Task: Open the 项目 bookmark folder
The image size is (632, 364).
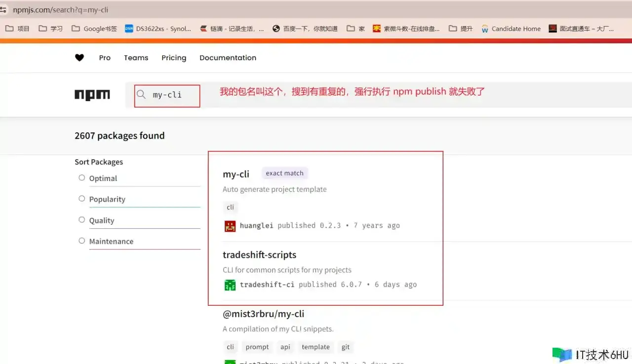Action: [x=18, y=29]
